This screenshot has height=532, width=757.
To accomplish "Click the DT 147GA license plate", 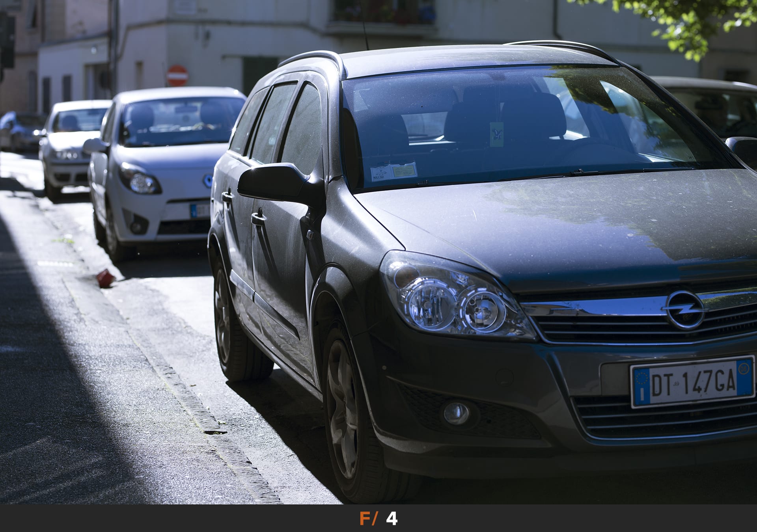I will [692, 381].
